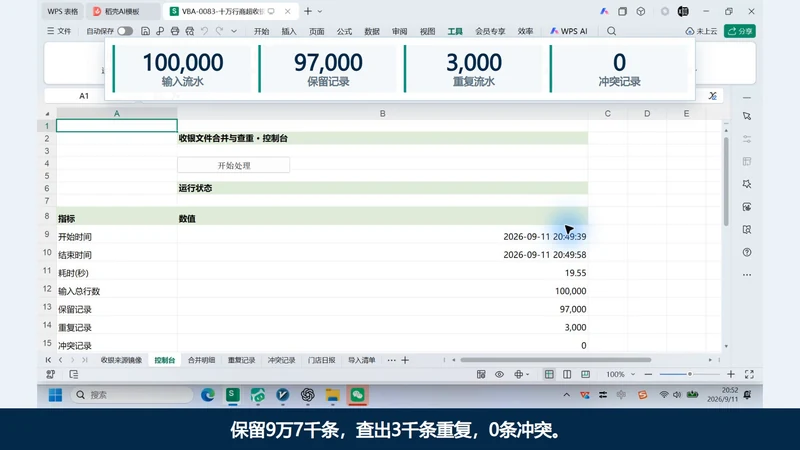Open the 效率 ribbon tab

(525, 31)
